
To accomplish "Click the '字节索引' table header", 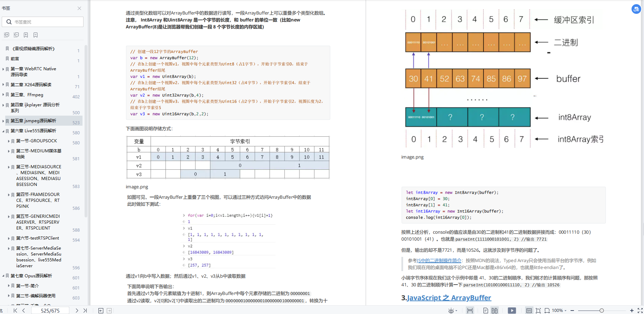I will (240, 141).
